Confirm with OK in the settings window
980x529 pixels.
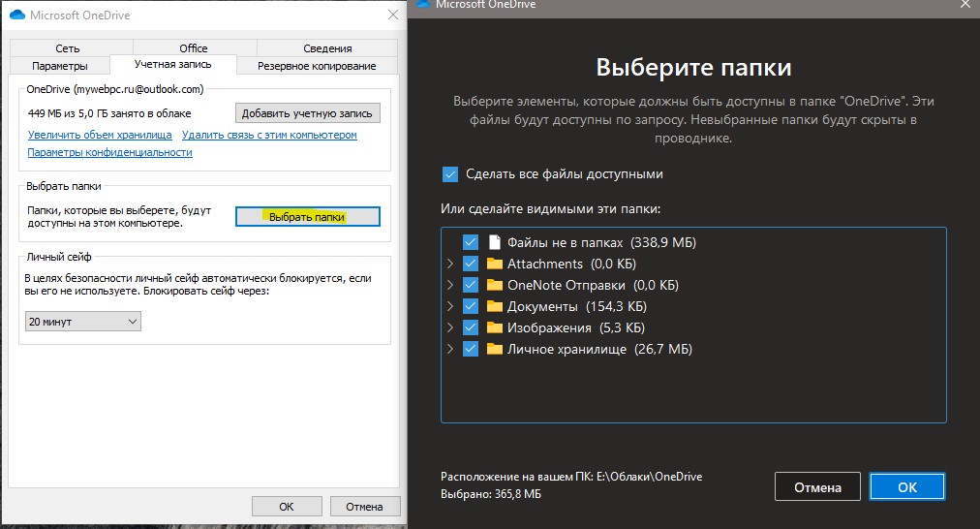pos(287,507)
